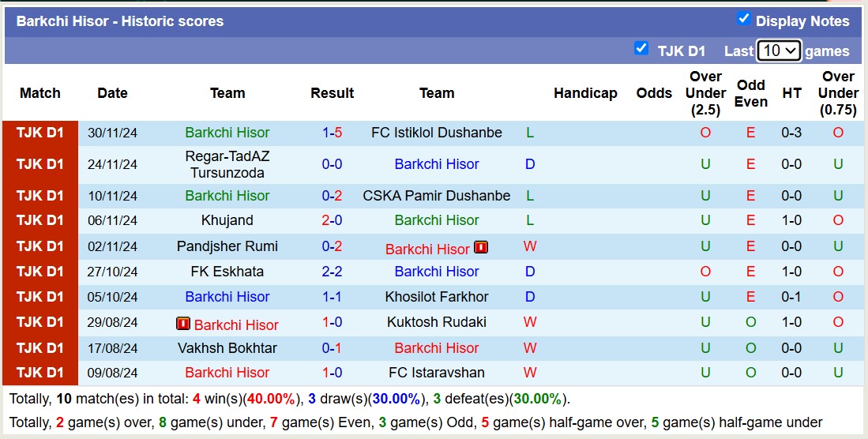Open Khosilot Farkhor team page

pyautogui.click(x=436, y=297)
